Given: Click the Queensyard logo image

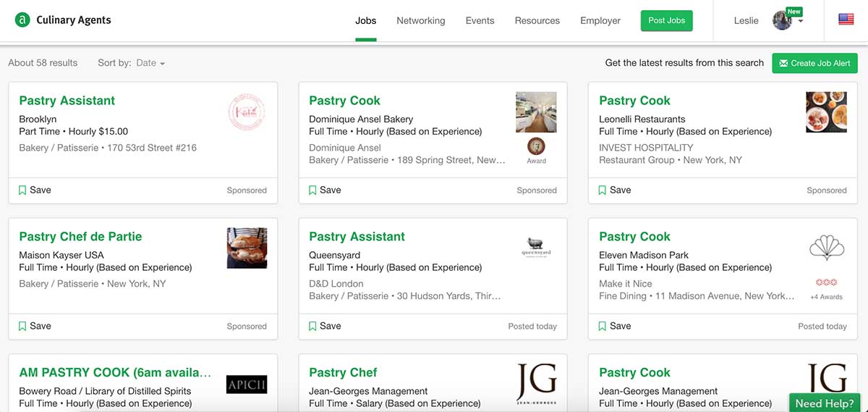Looking at the screenshot, I should [536, 248].
